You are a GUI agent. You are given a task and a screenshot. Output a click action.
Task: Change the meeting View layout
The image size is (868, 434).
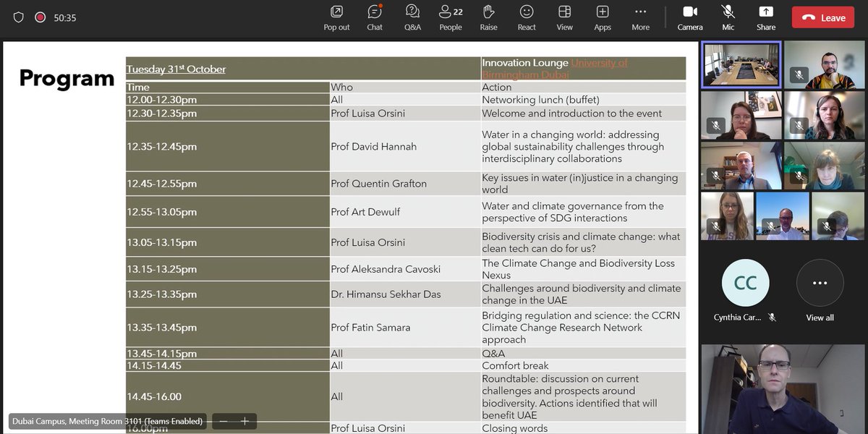[x=564, y=18]
